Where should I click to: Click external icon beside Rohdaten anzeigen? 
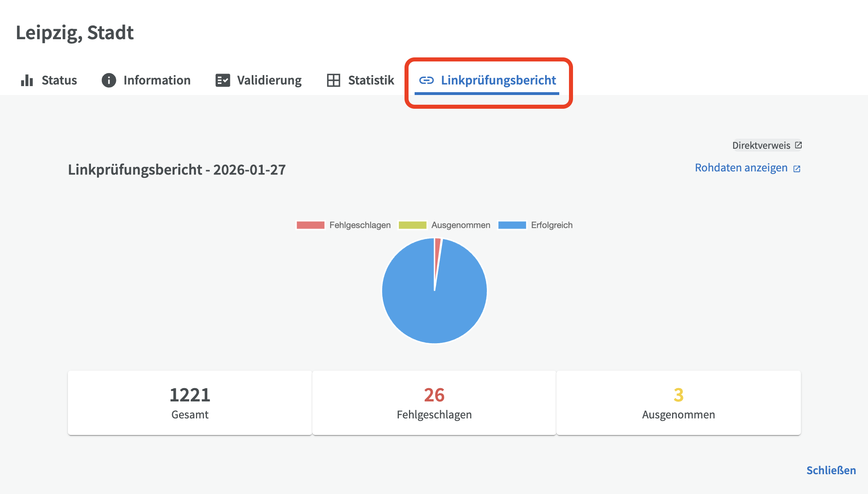pos(797,169)
